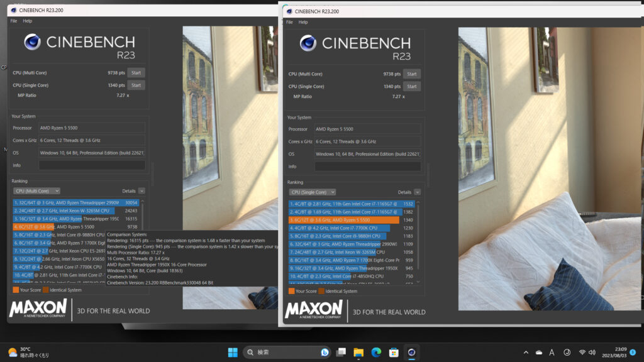
Task: Launch Microsoft Edge from the taskbar
Action: pyautogui.click(x=376, y=353)
